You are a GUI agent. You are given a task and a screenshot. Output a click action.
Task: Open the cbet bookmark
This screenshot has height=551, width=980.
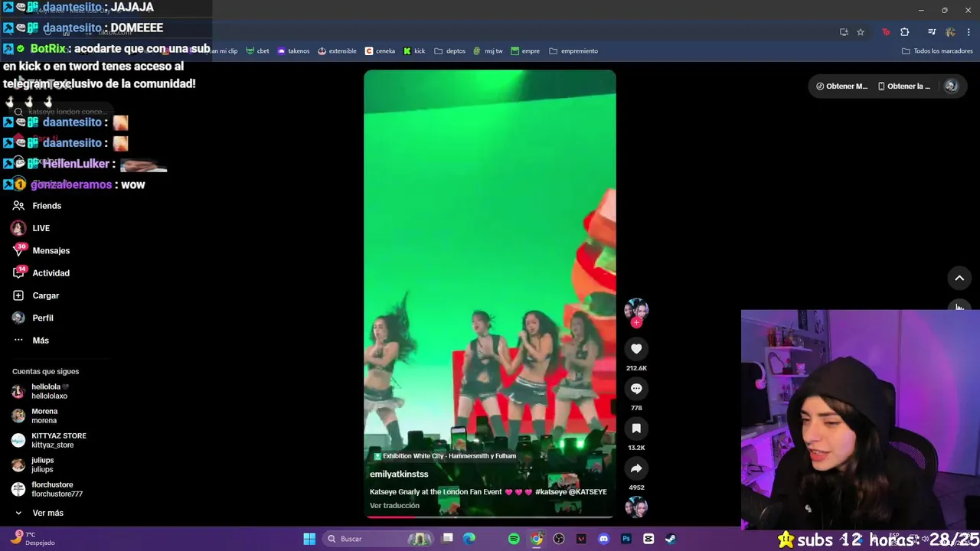click(257, 51)
